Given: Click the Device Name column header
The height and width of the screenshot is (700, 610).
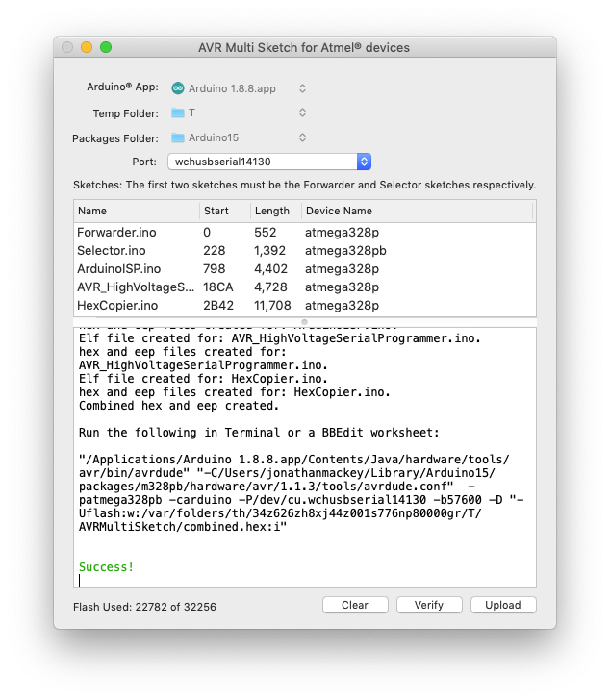Looking at the screenshot, I should [x=417, y=211].
